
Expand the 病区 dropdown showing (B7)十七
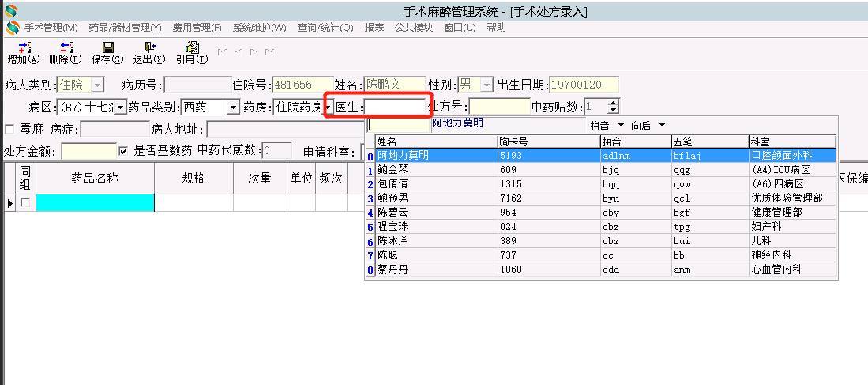[121, 107]
